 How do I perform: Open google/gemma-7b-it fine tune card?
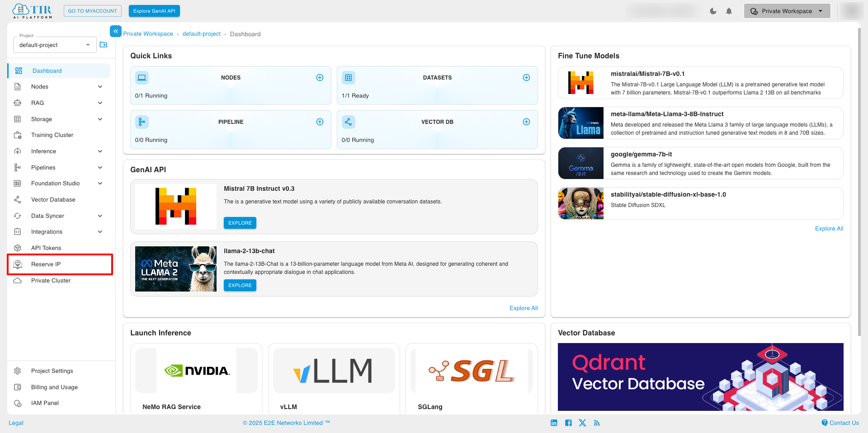701,163
